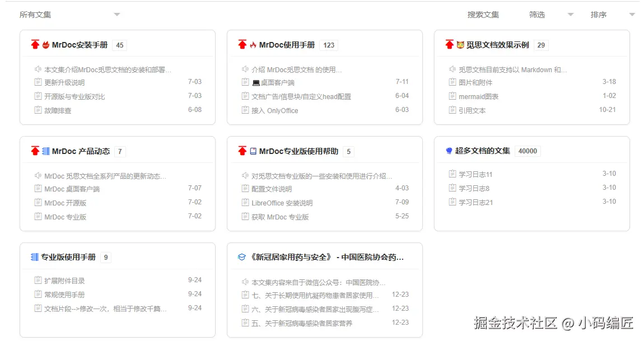Click the arrow next to 筛选
This screenshot has width=644, height=341.
point(571,15)
